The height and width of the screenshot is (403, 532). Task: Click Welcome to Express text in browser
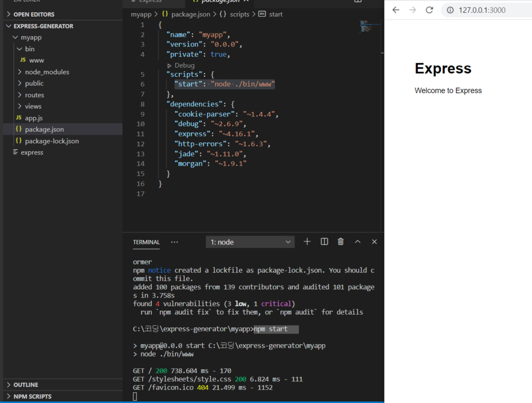click(x=448, y=90)
